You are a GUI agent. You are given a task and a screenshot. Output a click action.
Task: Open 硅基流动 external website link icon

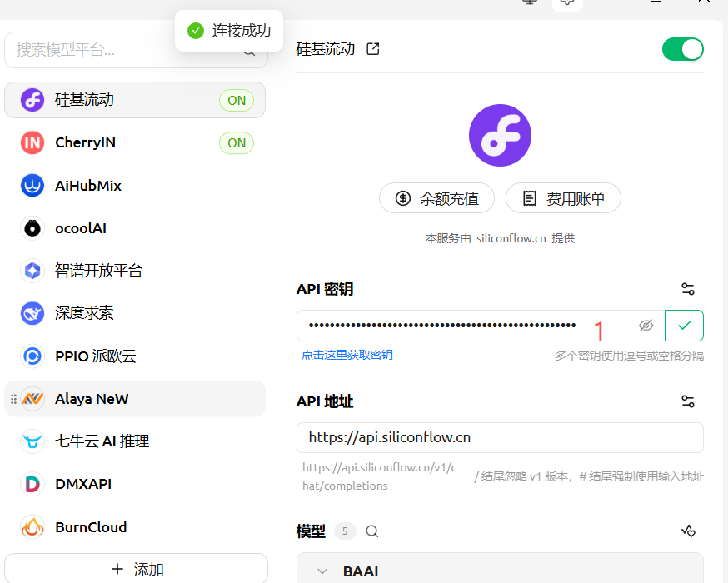(373, 49)
